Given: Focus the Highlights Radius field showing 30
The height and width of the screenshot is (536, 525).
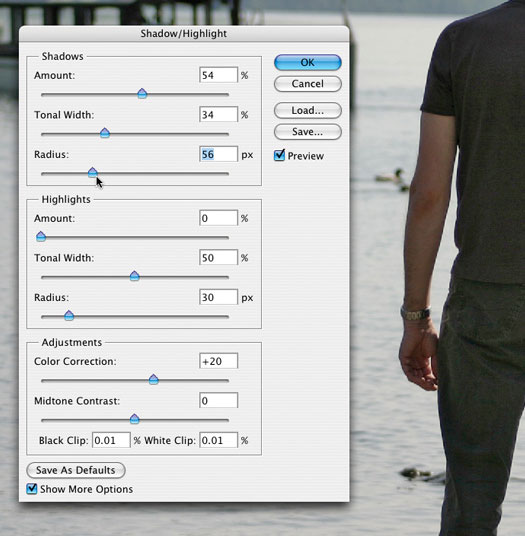Looking at the screenshot, I should coord(218,297).
